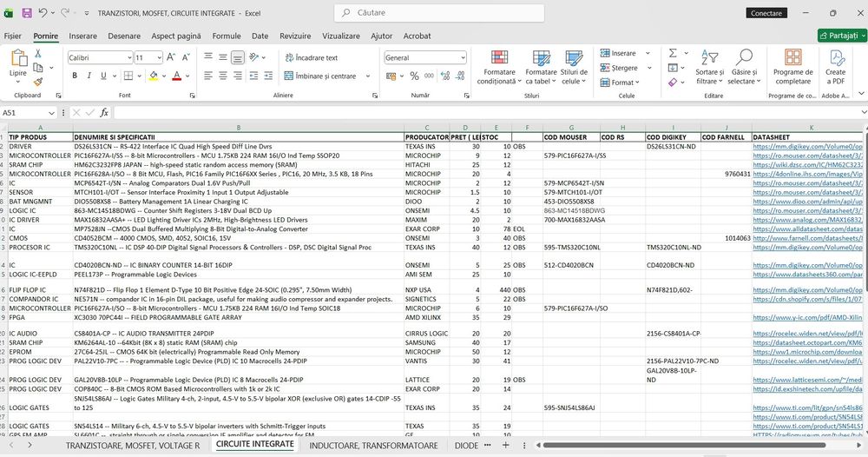Open the Calibri font name dropdown
This screenshot has width=868, height=457.
pos(129,57)
